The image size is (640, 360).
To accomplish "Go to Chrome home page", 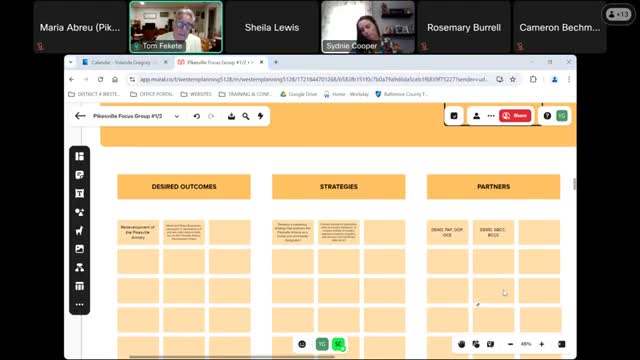I will point(115,79).
